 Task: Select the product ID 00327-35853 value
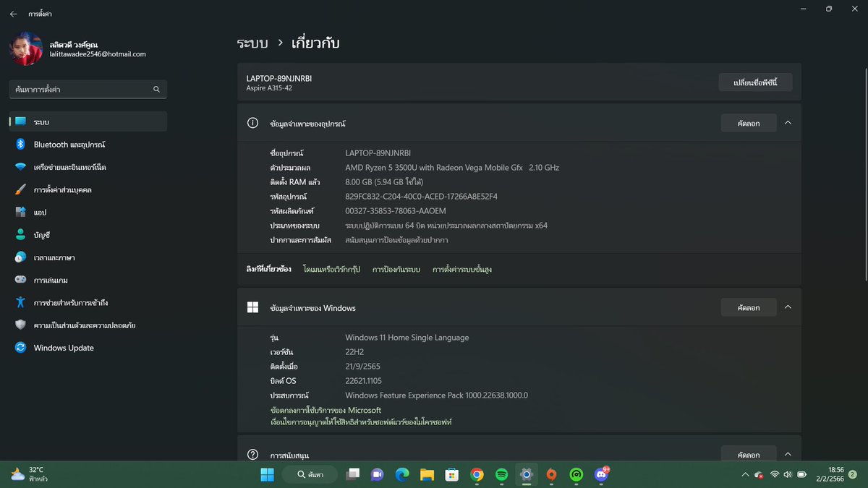tap(395, 211)
